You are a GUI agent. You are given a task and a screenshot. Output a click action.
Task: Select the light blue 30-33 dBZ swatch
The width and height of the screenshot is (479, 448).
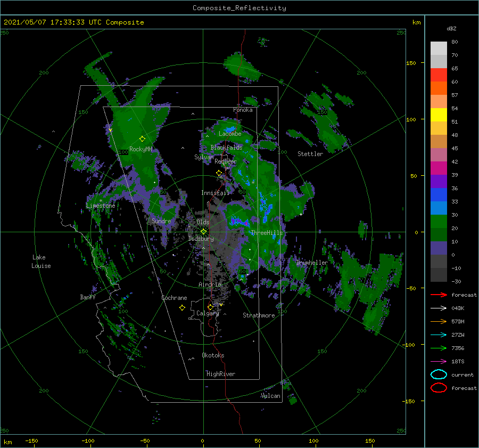pos(439,208)
